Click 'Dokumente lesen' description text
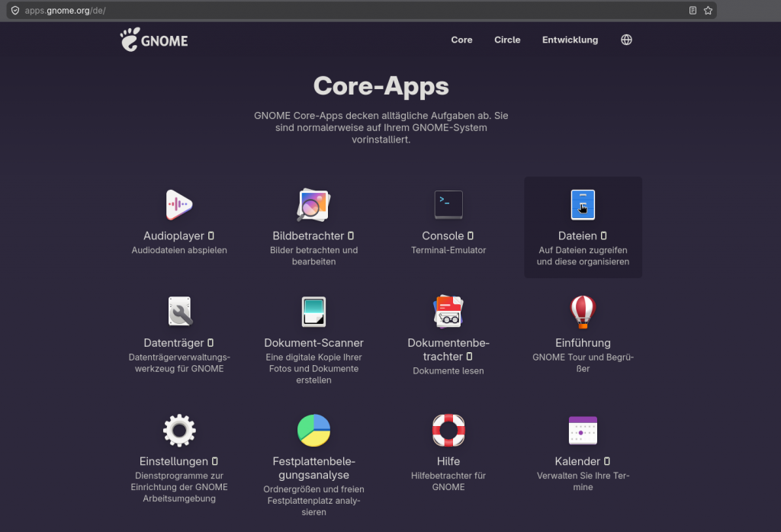This screenshot has width=781, height=532. pyautogui.click(x=448, y=370)
